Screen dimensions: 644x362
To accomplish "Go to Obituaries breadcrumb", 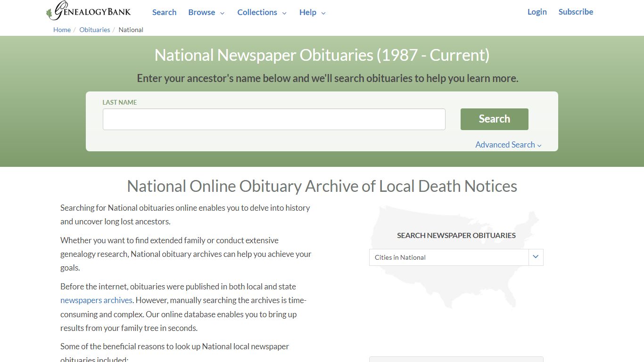I will click(95, 30).
